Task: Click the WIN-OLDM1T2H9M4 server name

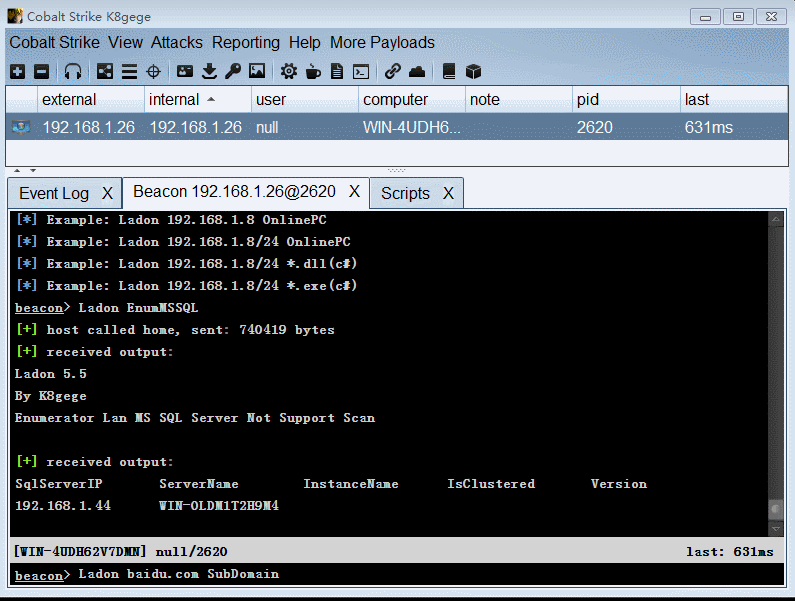Action: tap(219, 506)
